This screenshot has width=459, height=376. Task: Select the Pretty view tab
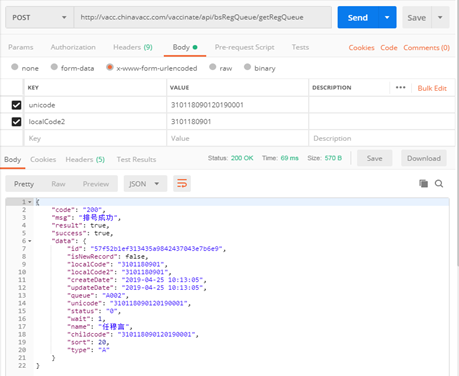[24, 184]
